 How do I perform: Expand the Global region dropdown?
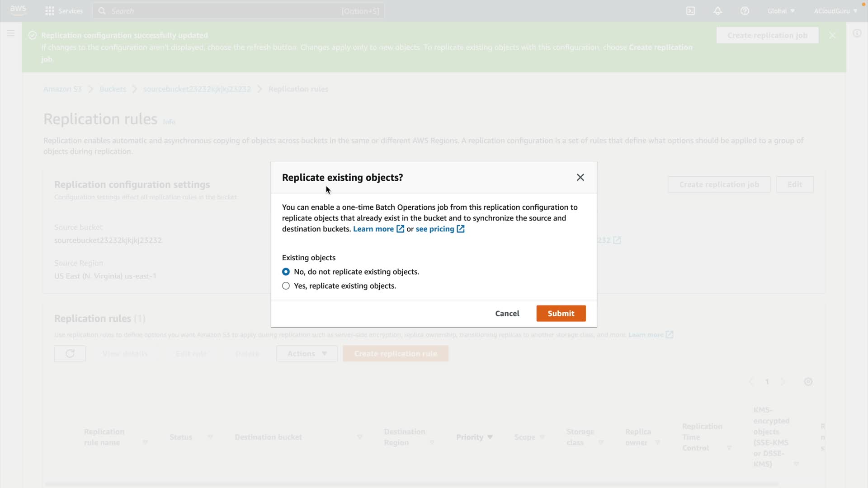[781, 11]
